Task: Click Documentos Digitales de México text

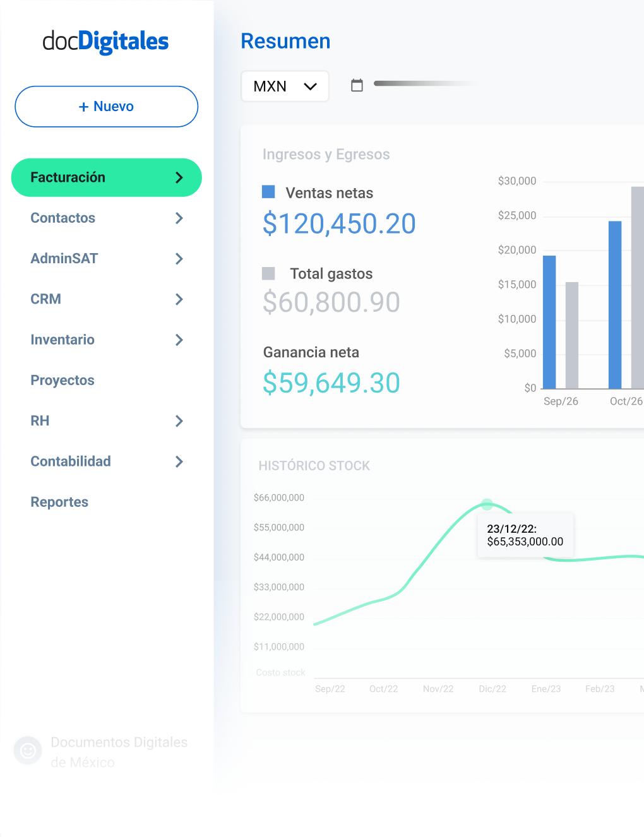Action: pyautogui.click(x=119, y=752)
